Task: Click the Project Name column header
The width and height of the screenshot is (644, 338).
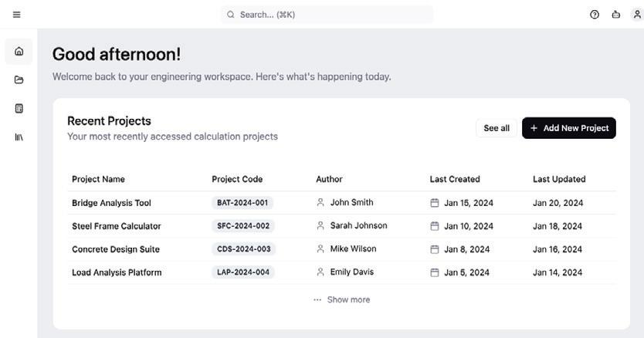Action: (98, 180)
